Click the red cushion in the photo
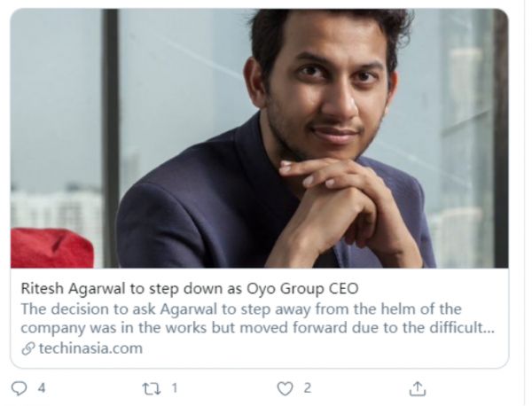 pyautogui.click(x=51, y=247)
